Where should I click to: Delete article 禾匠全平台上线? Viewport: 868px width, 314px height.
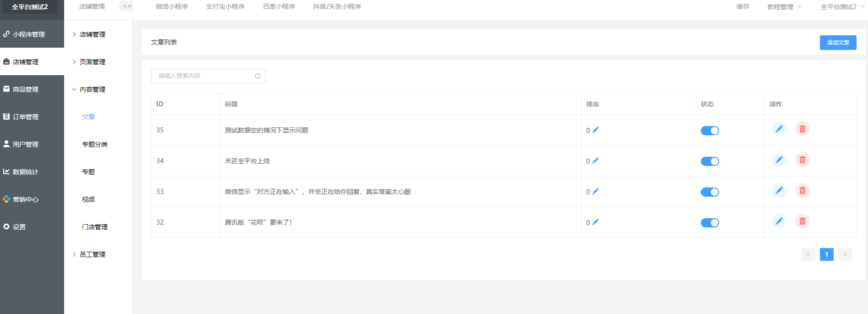pyautogui.click(x=802, y=160)
